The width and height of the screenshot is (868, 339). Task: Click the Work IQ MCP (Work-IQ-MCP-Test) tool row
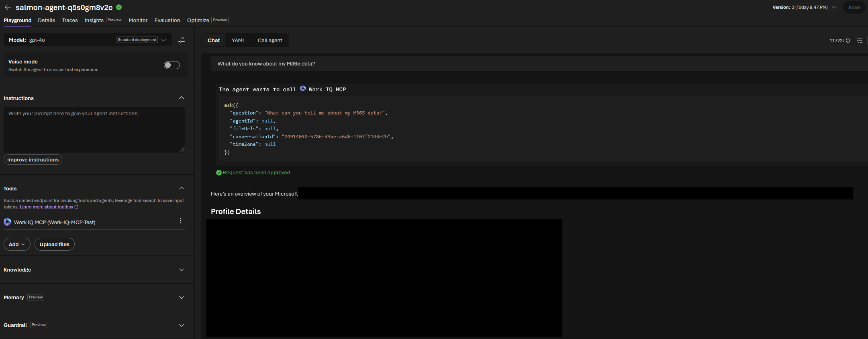(94, 222)
